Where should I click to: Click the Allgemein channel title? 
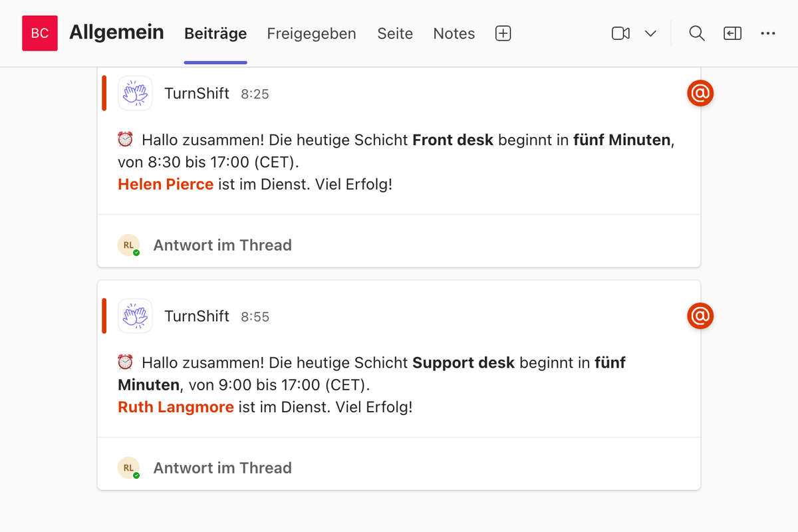[116, 32]
